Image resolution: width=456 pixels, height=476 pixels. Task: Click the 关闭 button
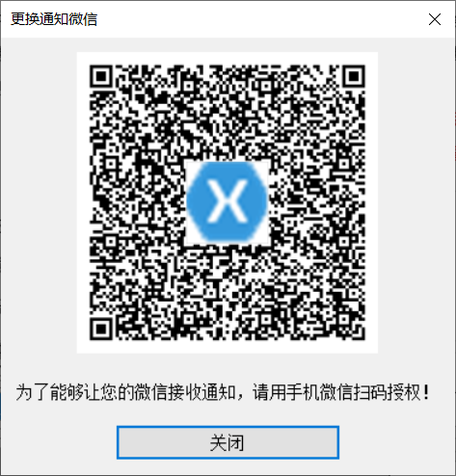228,442
